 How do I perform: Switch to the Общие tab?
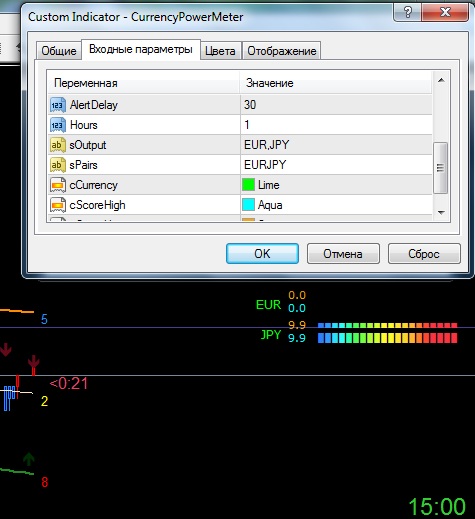pyautogui.click(x=59, y=51)
